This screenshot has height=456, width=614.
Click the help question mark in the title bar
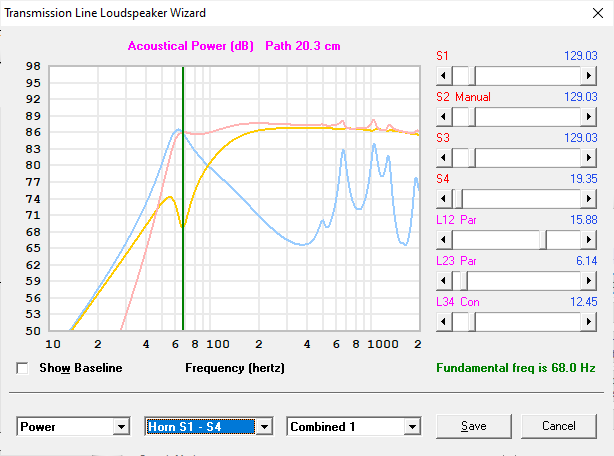pyautogui.click(x=556, y=15)
